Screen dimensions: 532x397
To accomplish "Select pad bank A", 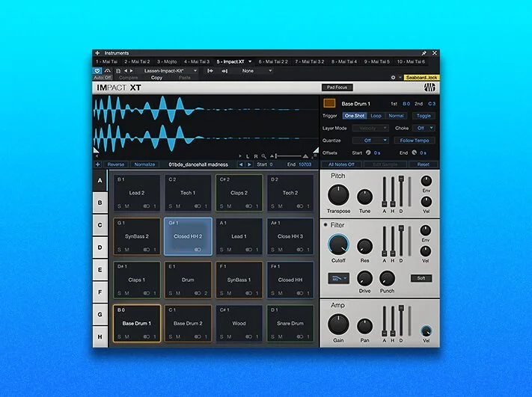I will tap(100, 180).
